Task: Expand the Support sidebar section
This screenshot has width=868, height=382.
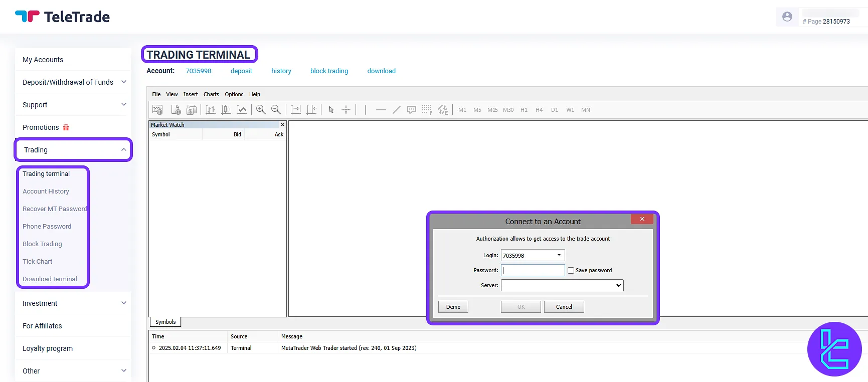Action: click(124, 104)
